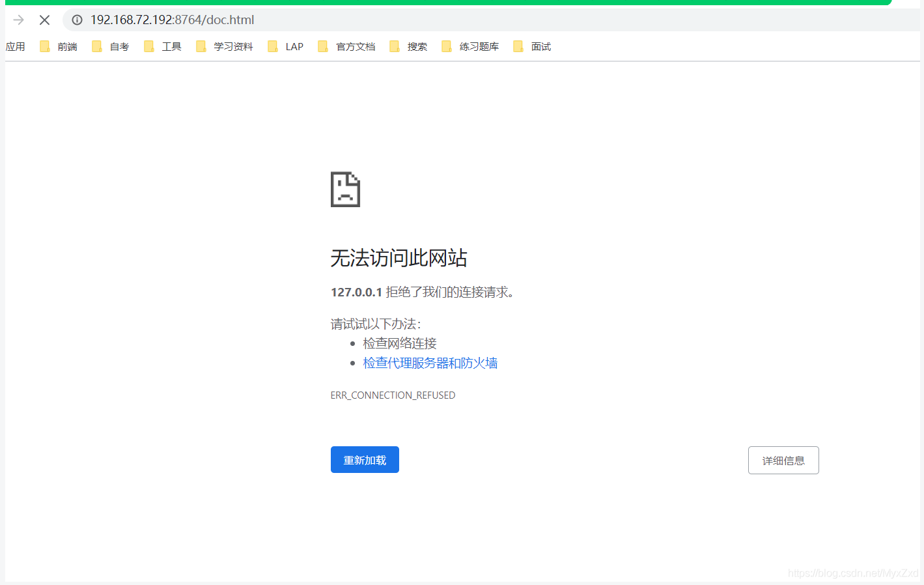924x585 pixels.
Task: Stop page loading with X icon
Action: point(44,20)
